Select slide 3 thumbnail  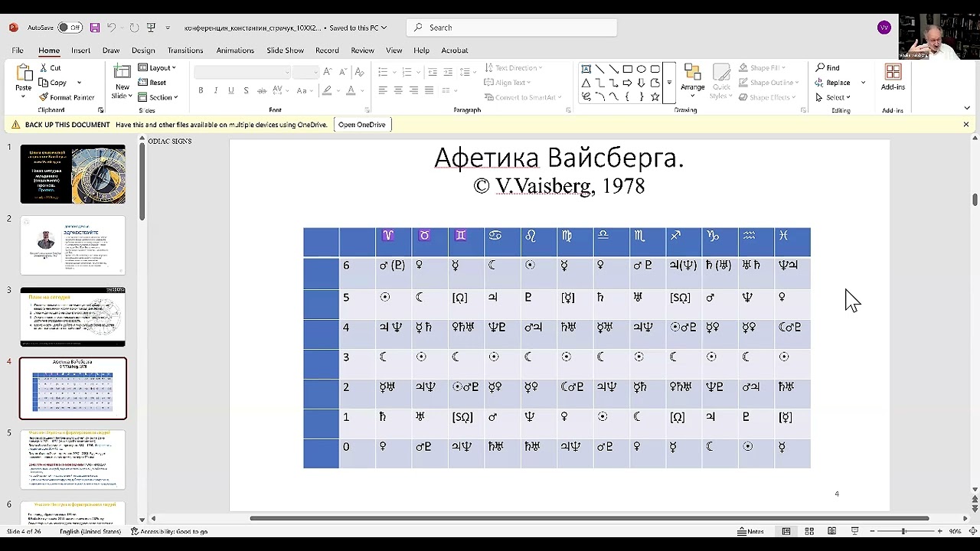(73, 317)
